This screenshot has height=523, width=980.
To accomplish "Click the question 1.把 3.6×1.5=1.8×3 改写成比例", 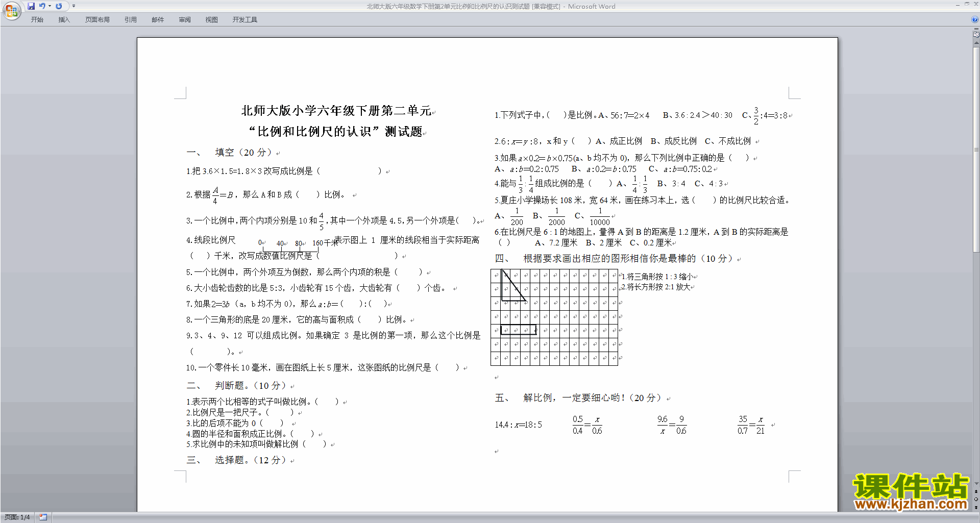I will pos(284,171).
